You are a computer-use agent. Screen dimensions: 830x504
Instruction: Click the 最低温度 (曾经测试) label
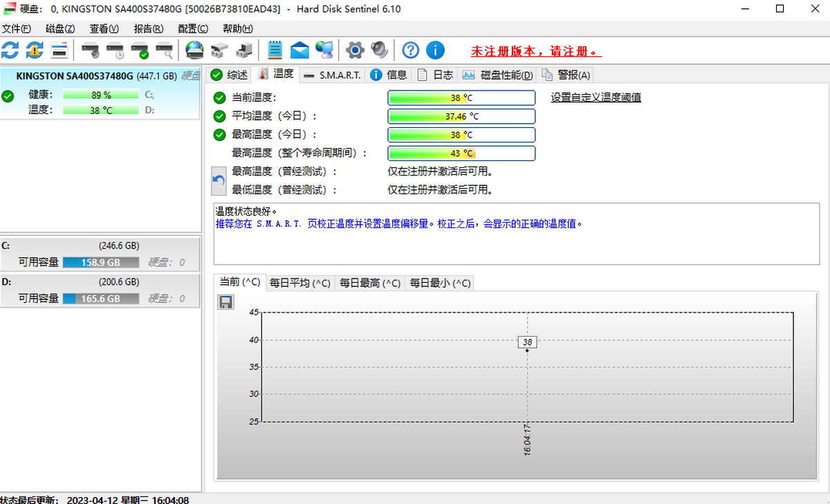284,189
